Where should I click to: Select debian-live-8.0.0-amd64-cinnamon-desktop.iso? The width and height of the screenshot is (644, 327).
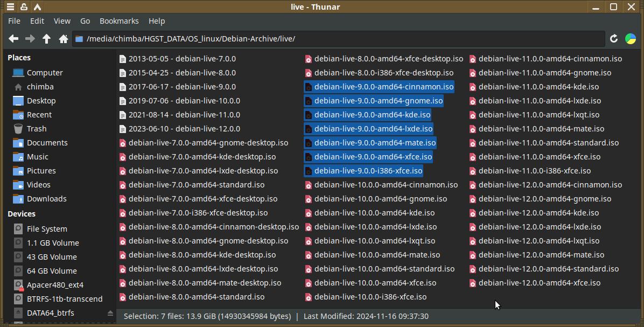click(x=209, y=226)
